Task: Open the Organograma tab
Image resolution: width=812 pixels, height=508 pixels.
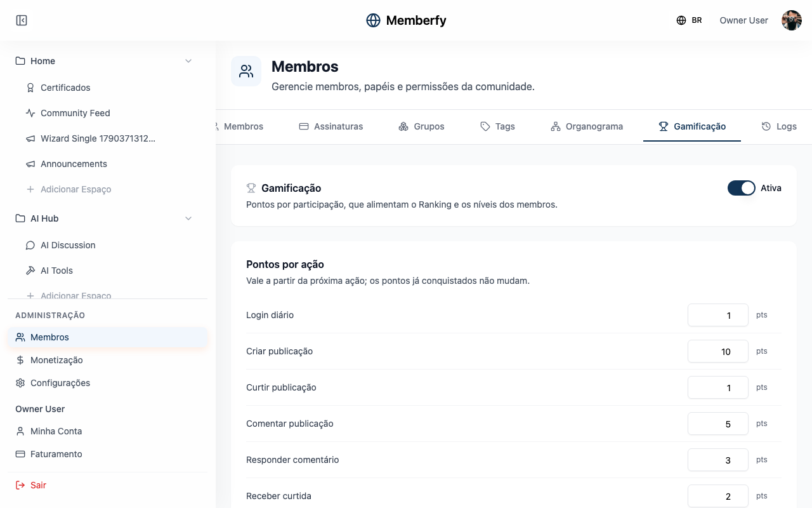Action: [x=587, y=126]
